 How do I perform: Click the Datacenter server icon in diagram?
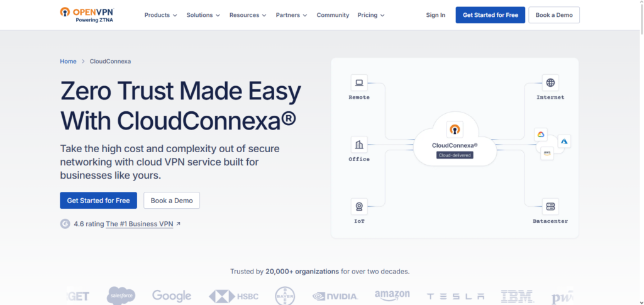[x=550, y=206]
